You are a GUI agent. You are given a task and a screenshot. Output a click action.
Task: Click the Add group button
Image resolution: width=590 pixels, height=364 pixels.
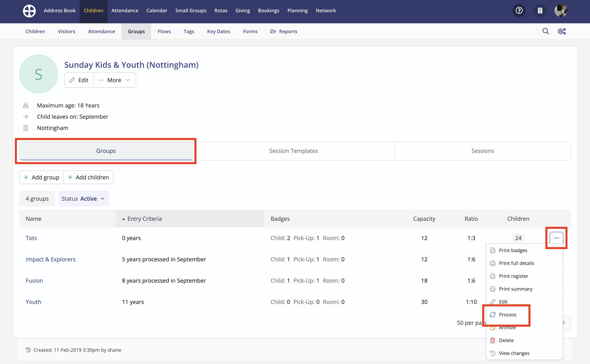tap(41, 177)
